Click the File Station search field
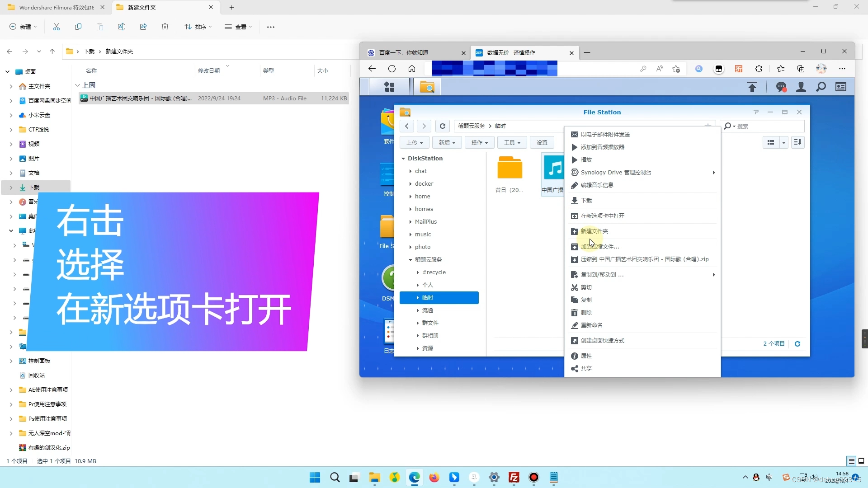 (x=769, y=126)
